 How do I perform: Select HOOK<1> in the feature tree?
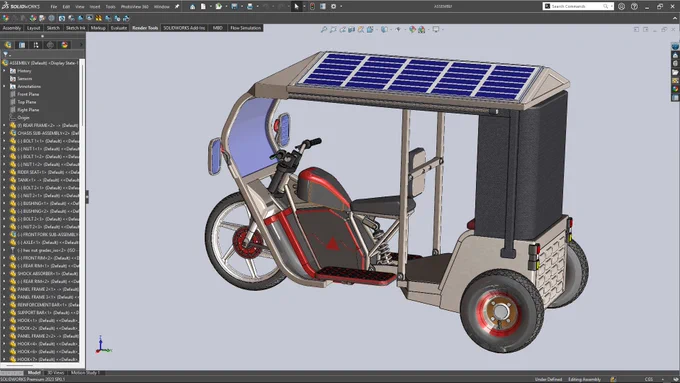coord(44,321)
